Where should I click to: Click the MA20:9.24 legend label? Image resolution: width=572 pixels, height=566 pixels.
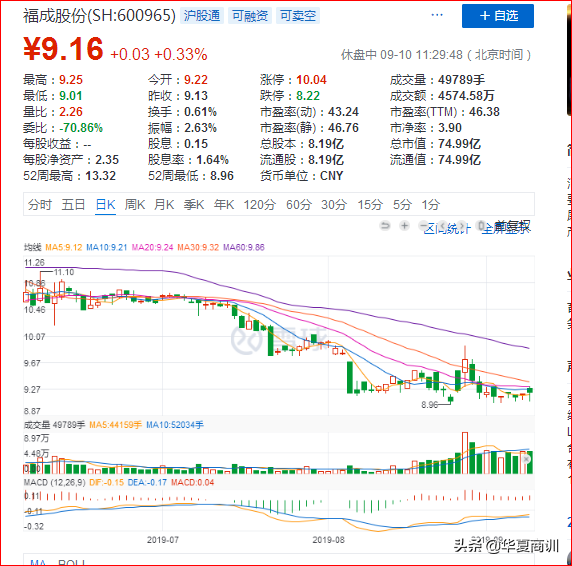[x=152, y=247]
